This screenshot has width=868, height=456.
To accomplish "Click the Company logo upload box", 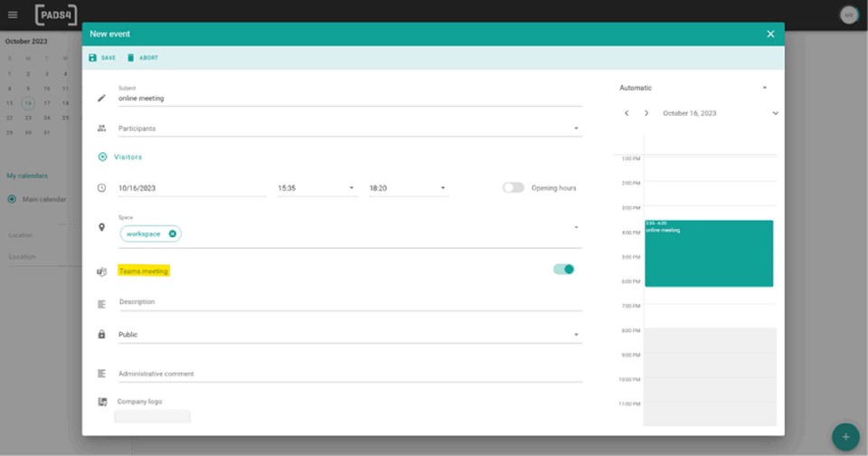I will pyautogui.click(x=152, y=416).
